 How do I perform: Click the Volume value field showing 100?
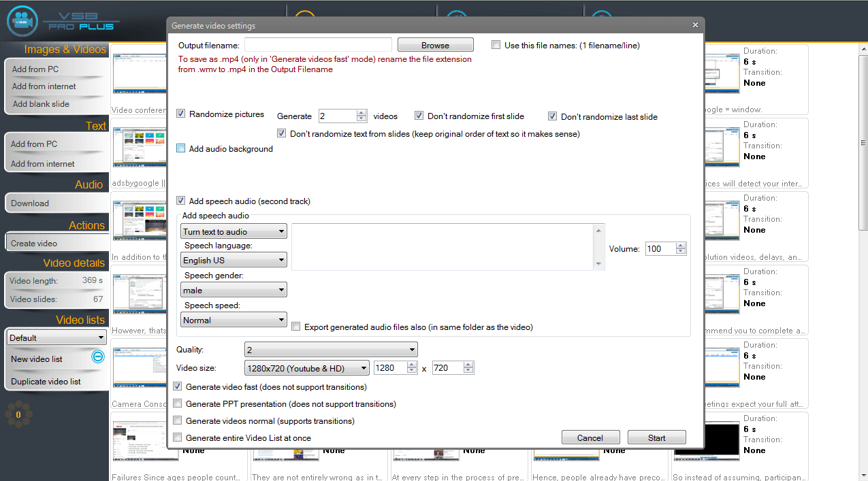[x=660, y=249]
